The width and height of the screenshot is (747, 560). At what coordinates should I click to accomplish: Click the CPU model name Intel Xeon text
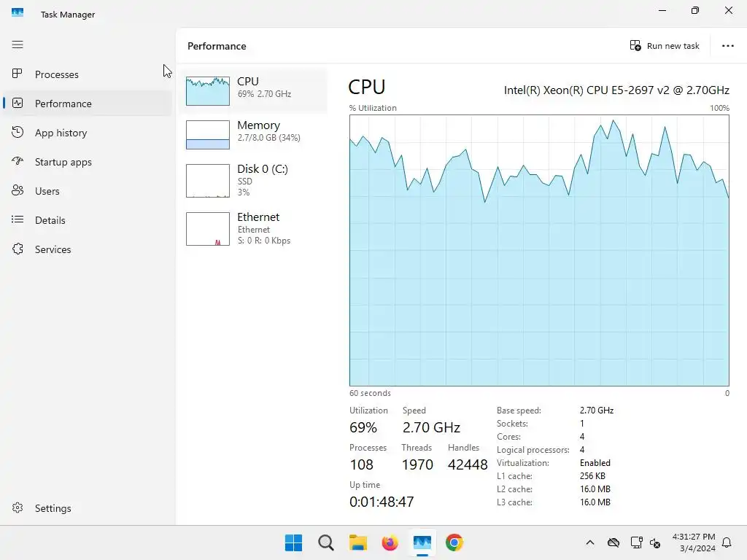616,90
